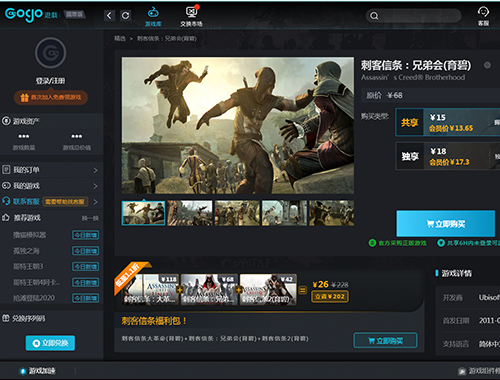500x380 pixels.
Task: Click the grey dot beside the game title
Action: (487, 65)
